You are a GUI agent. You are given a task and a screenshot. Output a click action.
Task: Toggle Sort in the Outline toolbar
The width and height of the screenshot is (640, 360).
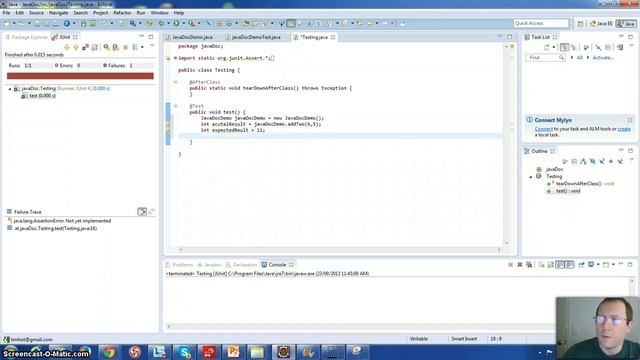[583, 161]
